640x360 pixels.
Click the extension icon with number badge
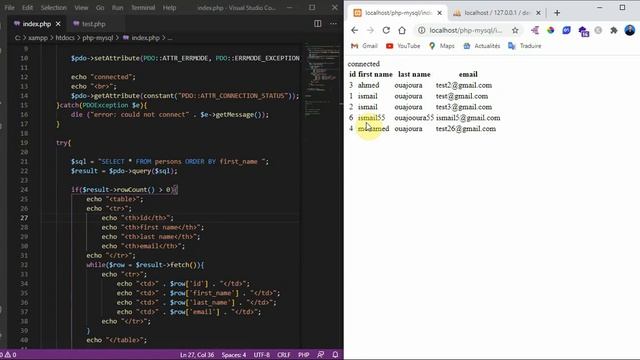pos(583,31)
